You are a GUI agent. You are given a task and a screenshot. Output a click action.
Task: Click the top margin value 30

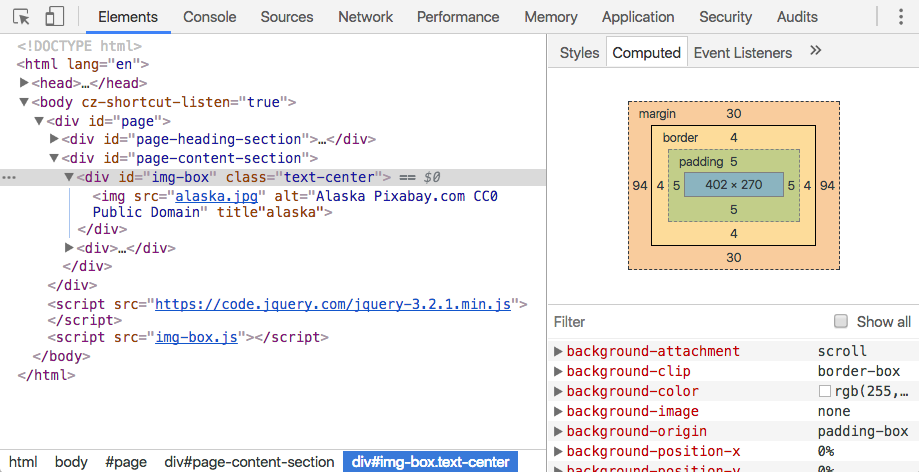[734, 114]
